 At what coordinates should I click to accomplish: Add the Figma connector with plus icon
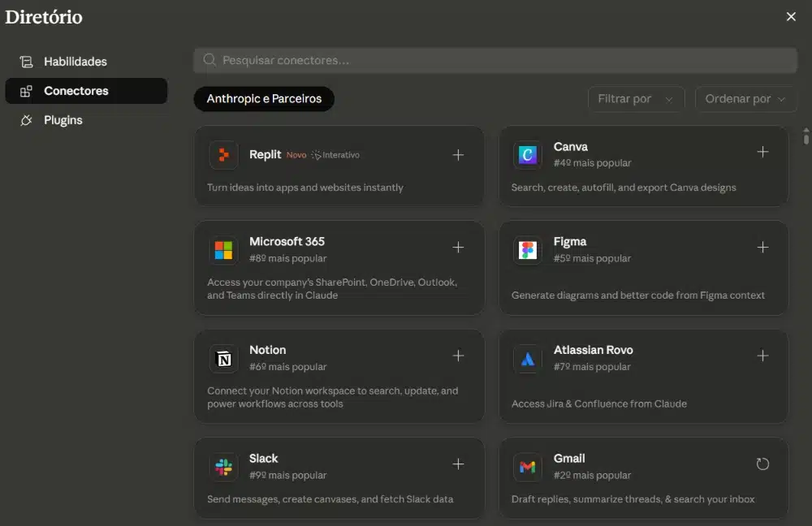point(762,248)
